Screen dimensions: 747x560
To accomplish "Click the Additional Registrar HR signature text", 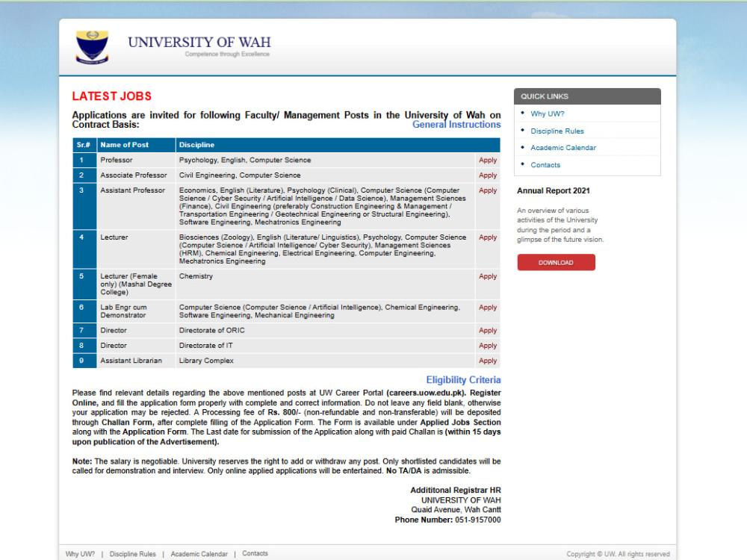I will coord(456,491).
